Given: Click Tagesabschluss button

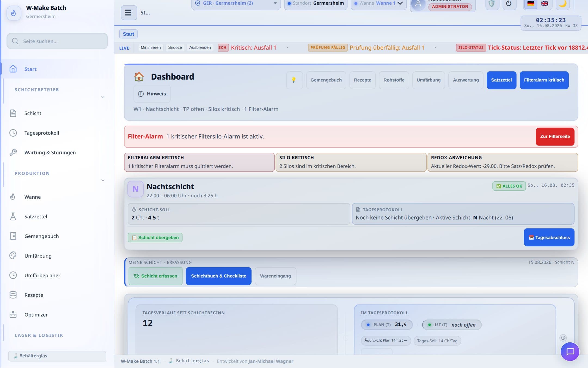Looking at the screenshot, I should 549,237.
